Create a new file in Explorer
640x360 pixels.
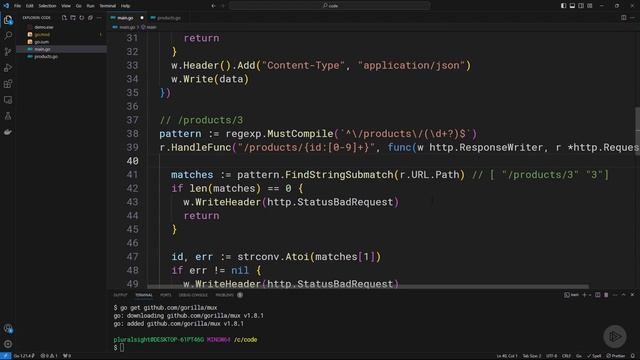(x=64, y=18)
